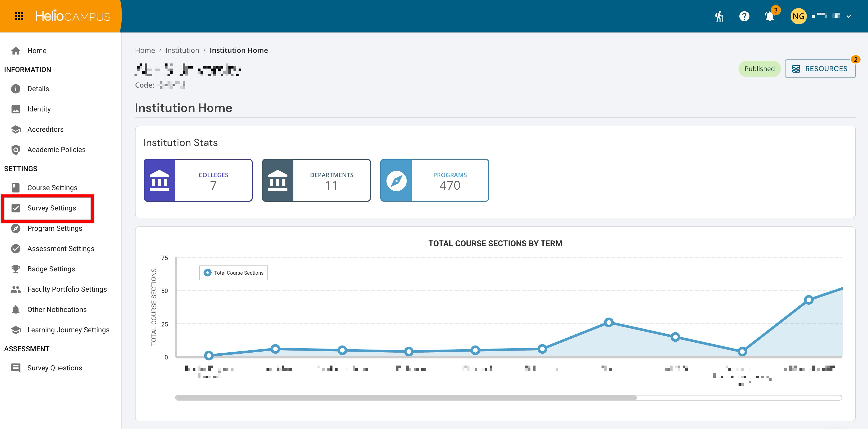Click the Academic Policies shield icon
Screen dimensions: 868x429
[15, 150]
